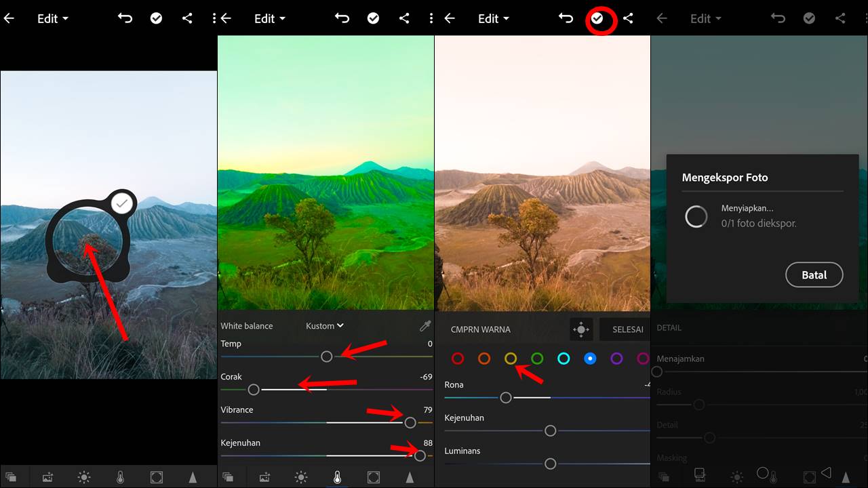Select the yellow color channel circle
Viewport: 868px width, 488px height.
511,359
